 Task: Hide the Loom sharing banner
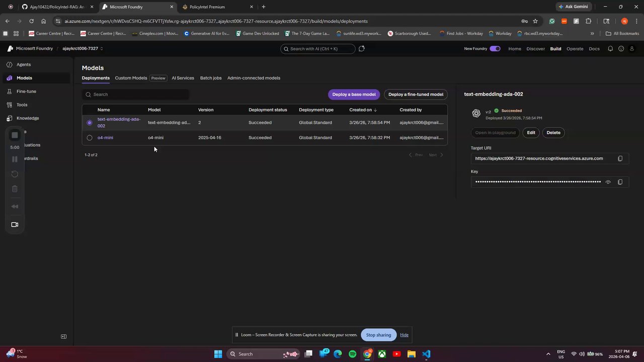click(x=404, y=335)
